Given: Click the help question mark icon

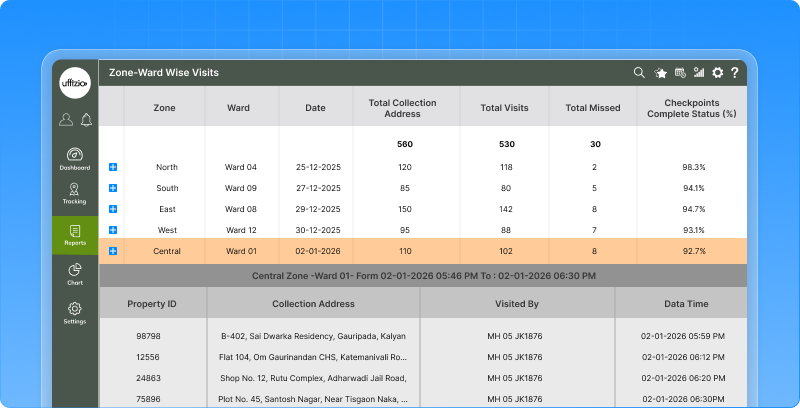Looking at the screenshot, I should click(x=735, y=73).
